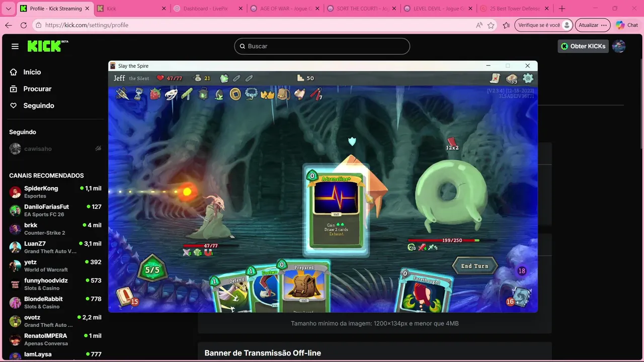Inspect the bead necklace relic
Viewport: 644px width, 362px height.
tap(251, 94)
